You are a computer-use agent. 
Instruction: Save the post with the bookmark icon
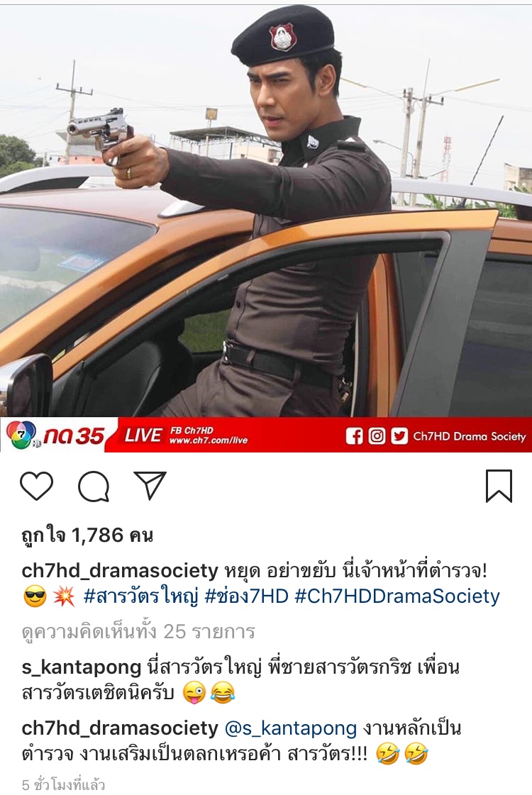click(x=499, y=486)
